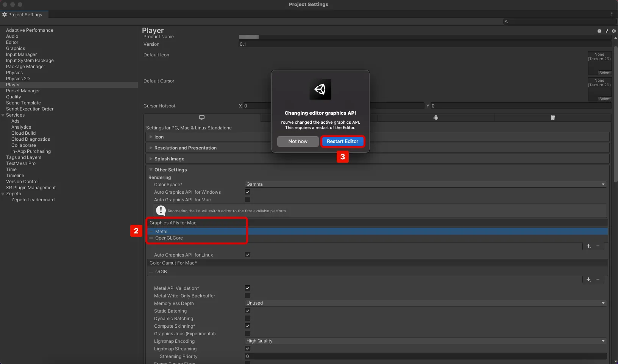Open the Player preset selector icon

point(607,31)
